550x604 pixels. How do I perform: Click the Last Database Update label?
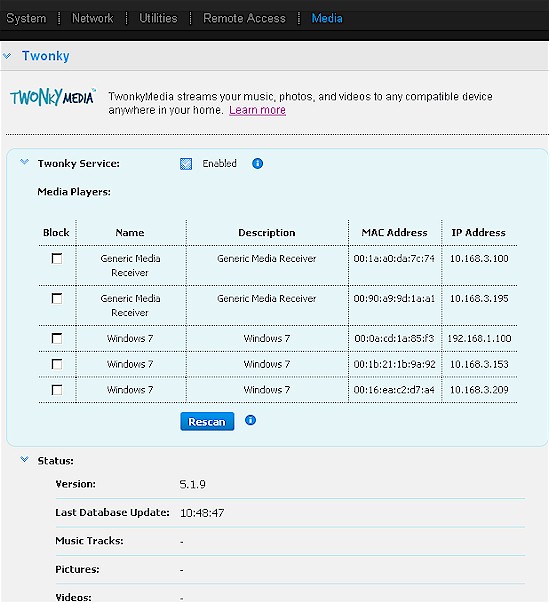click(x=112, y=513)
